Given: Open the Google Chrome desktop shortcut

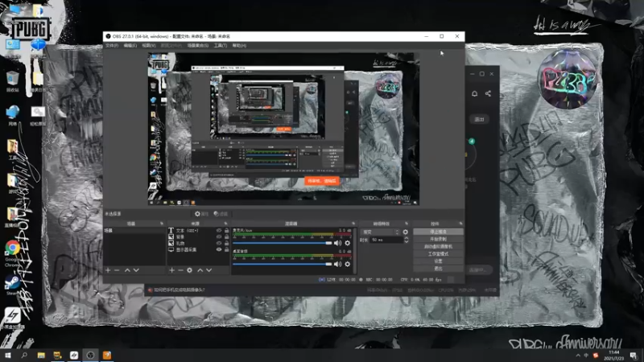Looking at the screenshot, I should tap(12, 253).
